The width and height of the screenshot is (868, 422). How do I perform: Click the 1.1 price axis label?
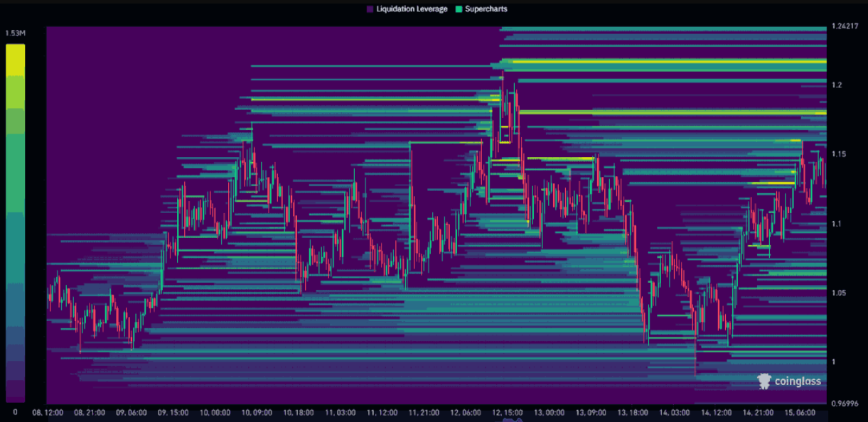pyautogui.click(x=837, y=224)
